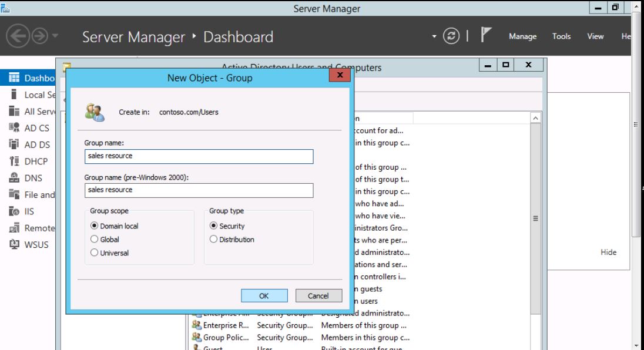Click the Enterprise R... group icon

[196, 325]
